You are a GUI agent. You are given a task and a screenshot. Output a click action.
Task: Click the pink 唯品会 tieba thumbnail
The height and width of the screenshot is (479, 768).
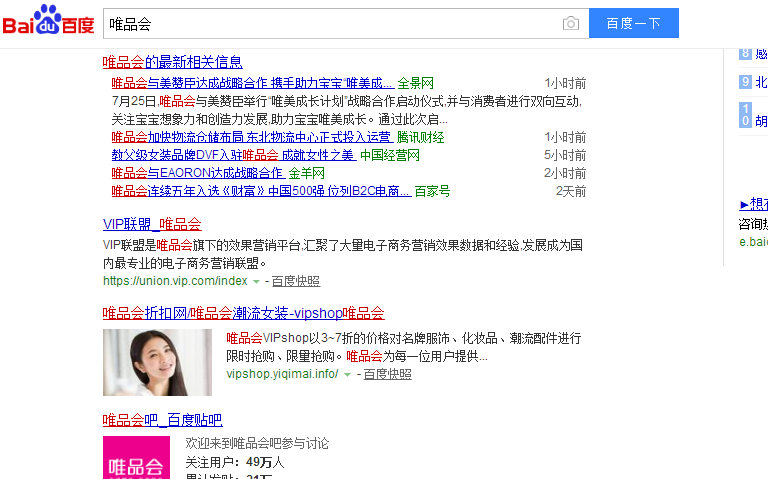coord(136,457)
